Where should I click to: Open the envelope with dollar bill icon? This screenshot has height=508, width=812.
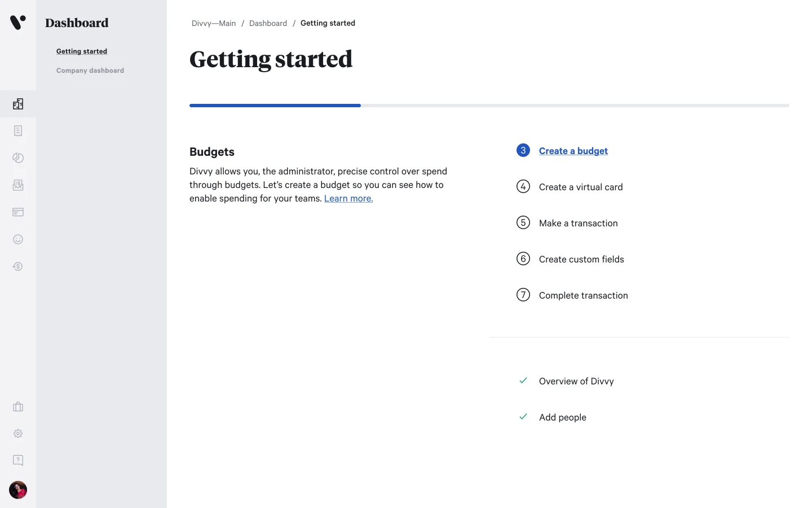(18, 185)
